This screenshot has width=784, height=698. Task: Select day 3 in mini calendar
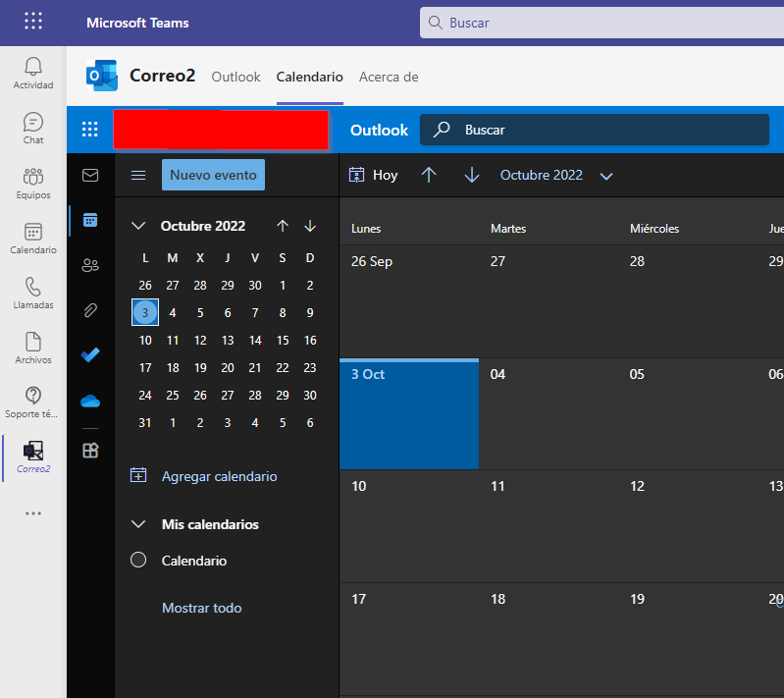tap(145, 312)
